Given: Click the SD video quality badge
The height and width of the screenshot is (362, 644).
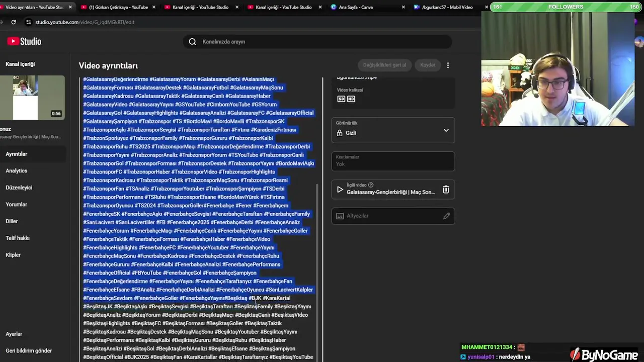Looking at the screenshot, I should (341, 99).
